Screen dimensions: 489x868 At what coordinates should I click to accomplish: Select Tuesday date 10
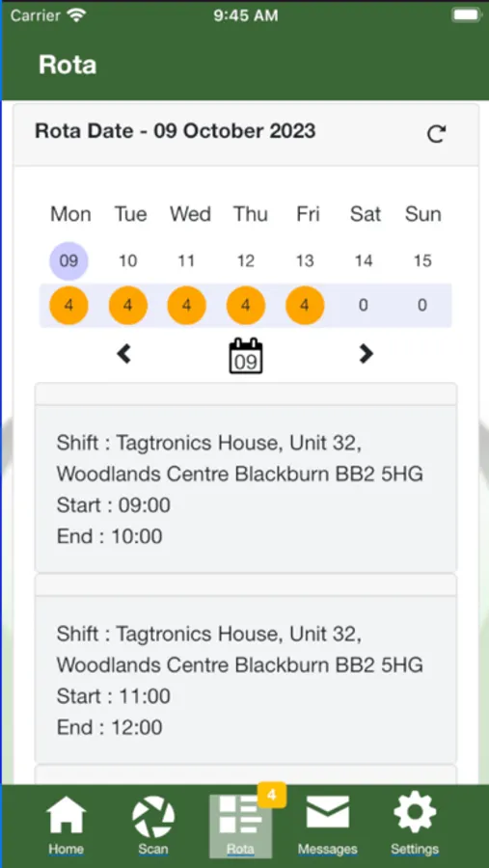click(128, 260)
